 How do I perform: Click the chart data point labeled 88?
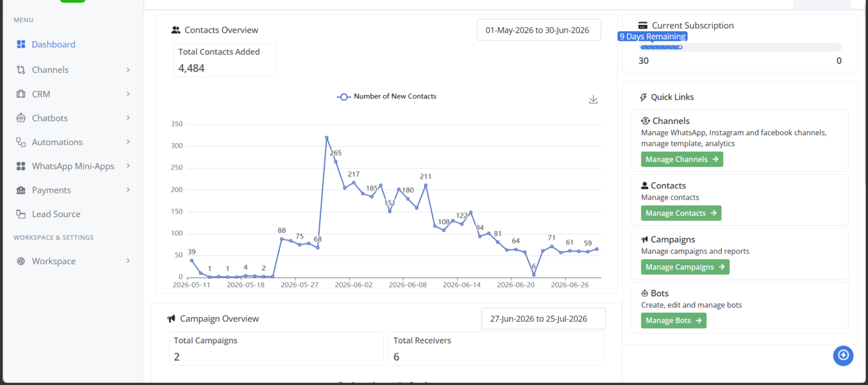tap(281, 239)
